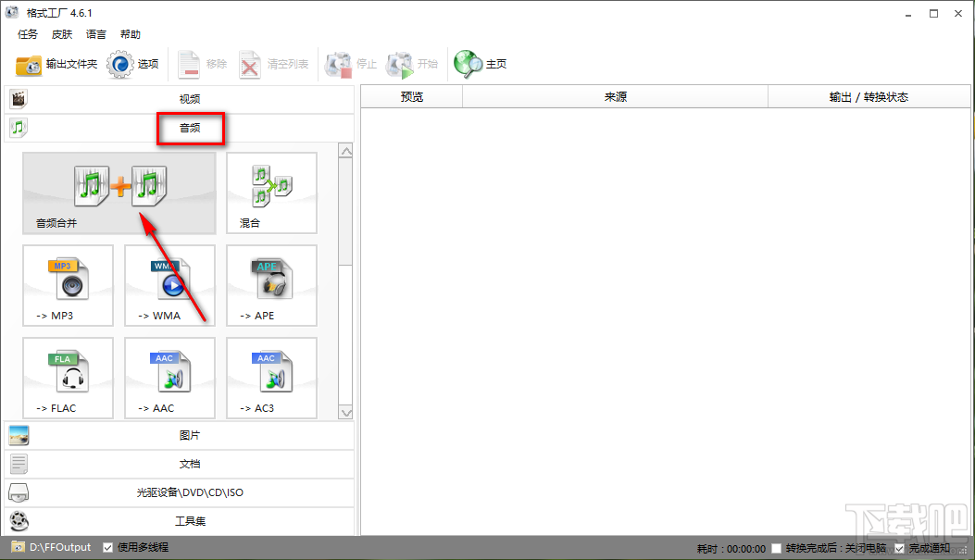
Task: Toggle 使用多线程 multithreading checkbox
Action: 108,548
